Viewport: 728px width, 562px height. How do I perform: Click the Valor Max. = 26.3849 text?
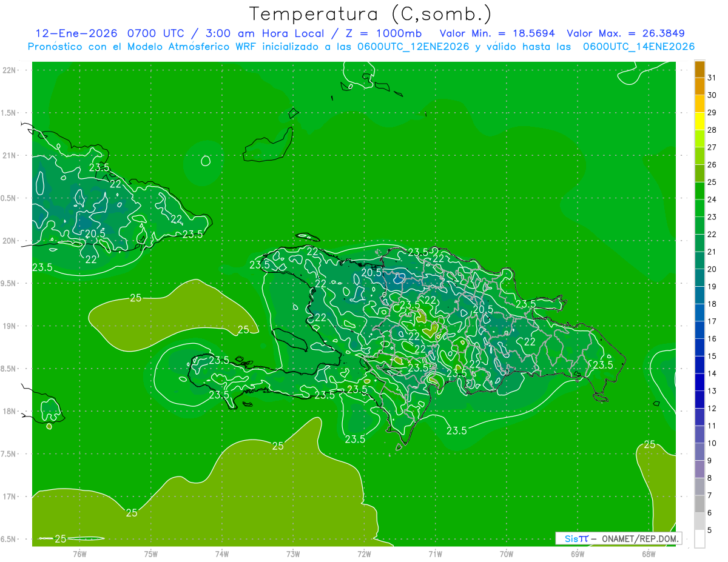click(x=625, y=33)
